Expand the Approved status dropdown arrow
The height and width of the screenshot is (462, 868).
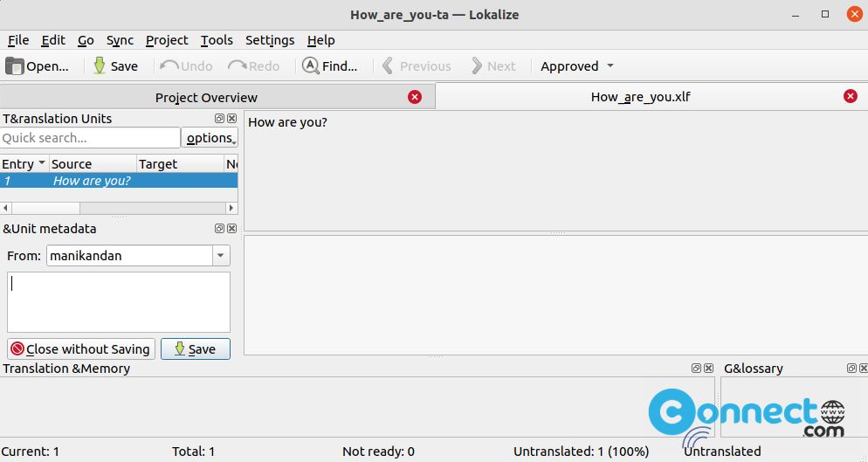610,66
